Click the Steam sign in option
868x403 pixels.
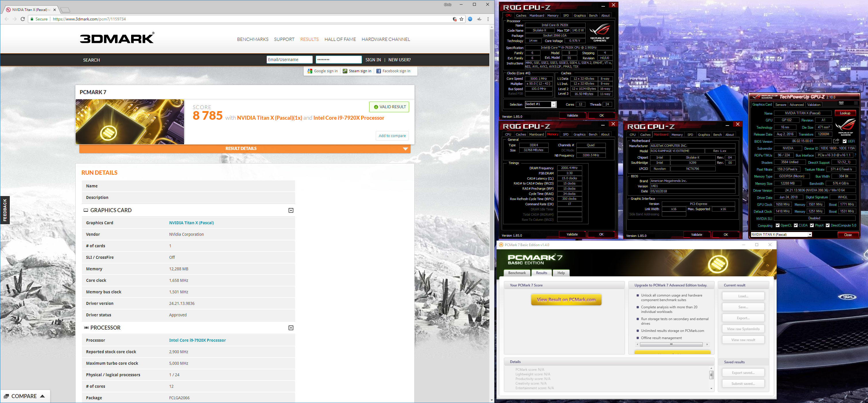357,71
